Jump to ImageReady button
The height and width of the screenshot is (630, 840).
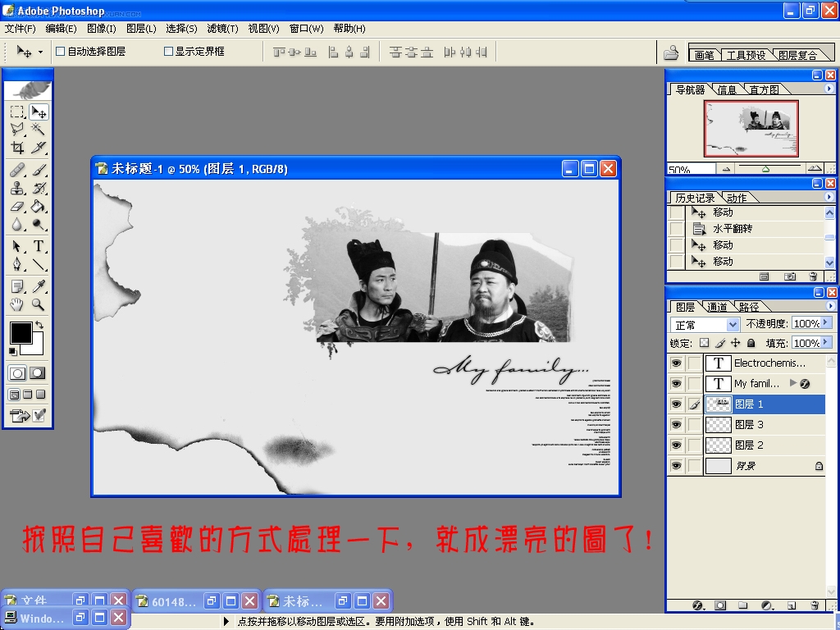[20, 415]
